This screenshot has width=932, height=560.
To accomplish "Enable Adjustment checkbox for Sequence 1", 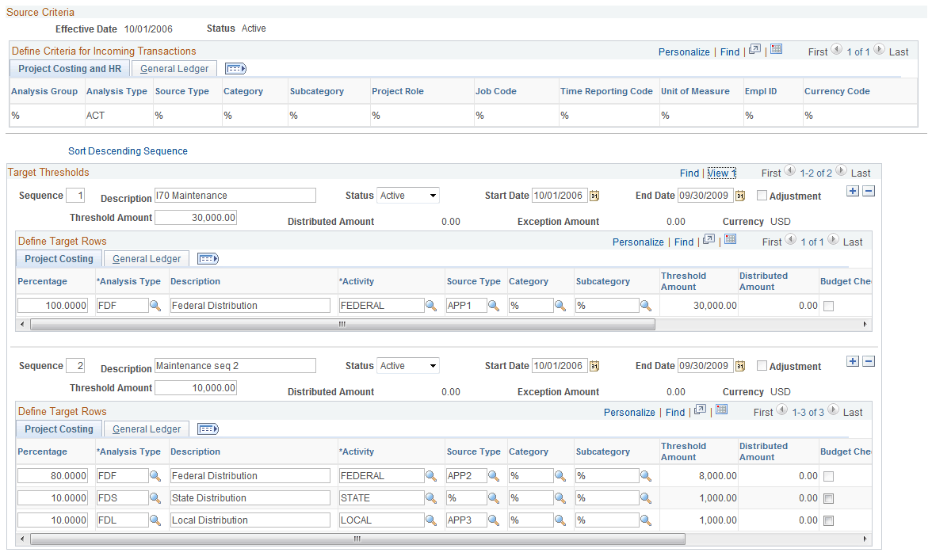I will coord(762,196).
